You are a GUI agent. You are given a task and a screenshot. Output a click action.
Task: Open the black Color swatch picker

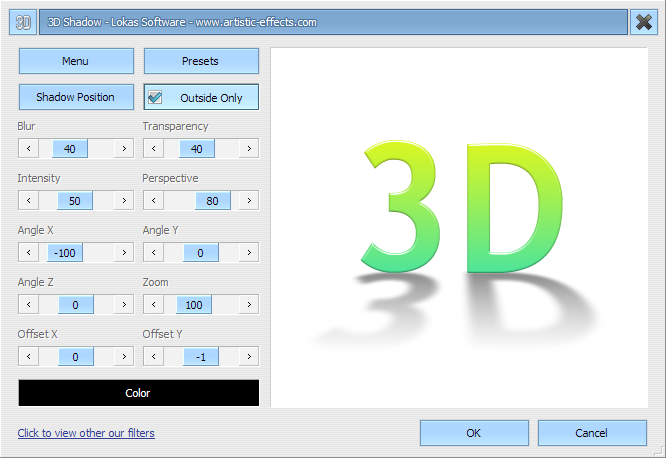[138, 393]
